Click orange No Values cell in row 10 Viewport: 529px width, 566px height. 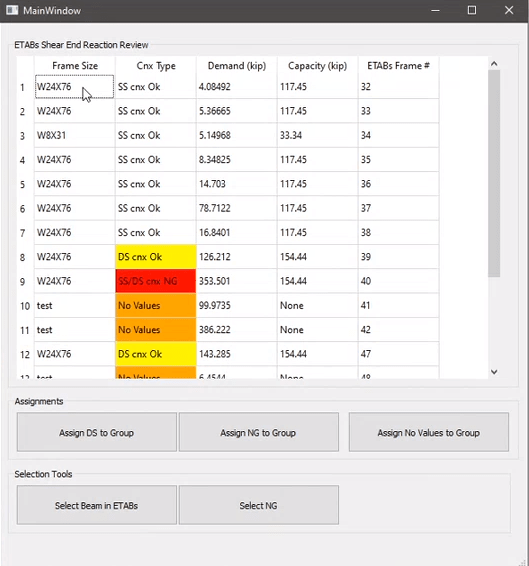156,305
